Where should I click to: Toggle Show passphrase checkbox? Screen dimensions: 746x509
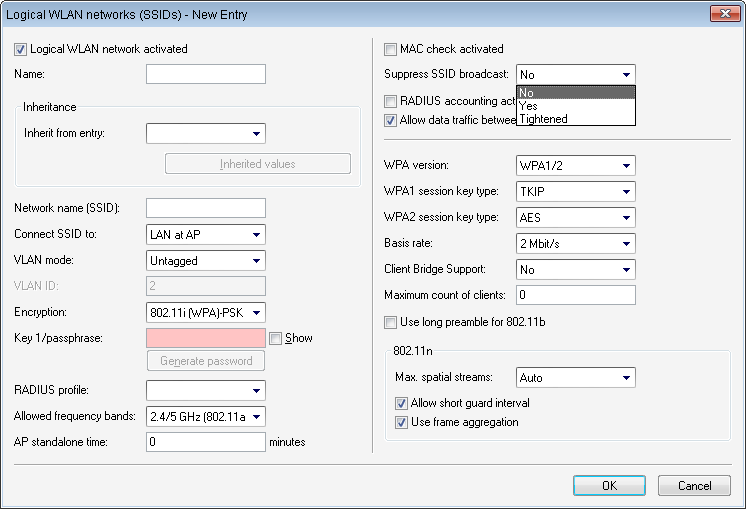click(x=276, y=338)
